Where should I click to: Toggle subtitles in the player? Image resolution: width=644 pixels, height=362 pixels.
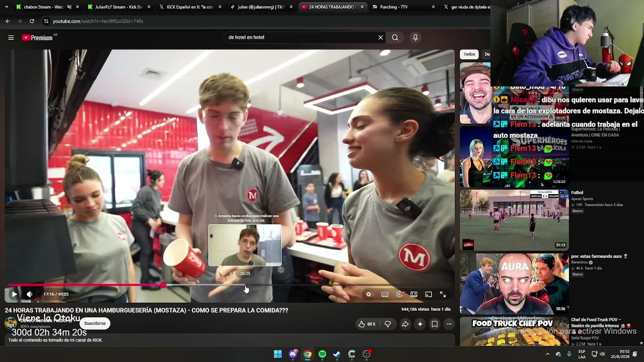385,294
